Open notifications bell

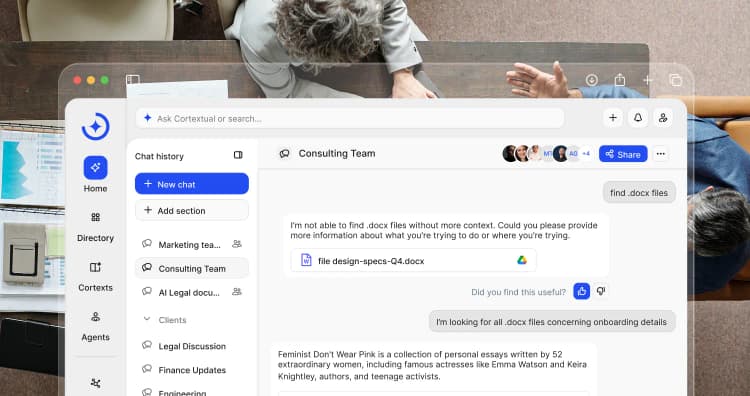638,118
